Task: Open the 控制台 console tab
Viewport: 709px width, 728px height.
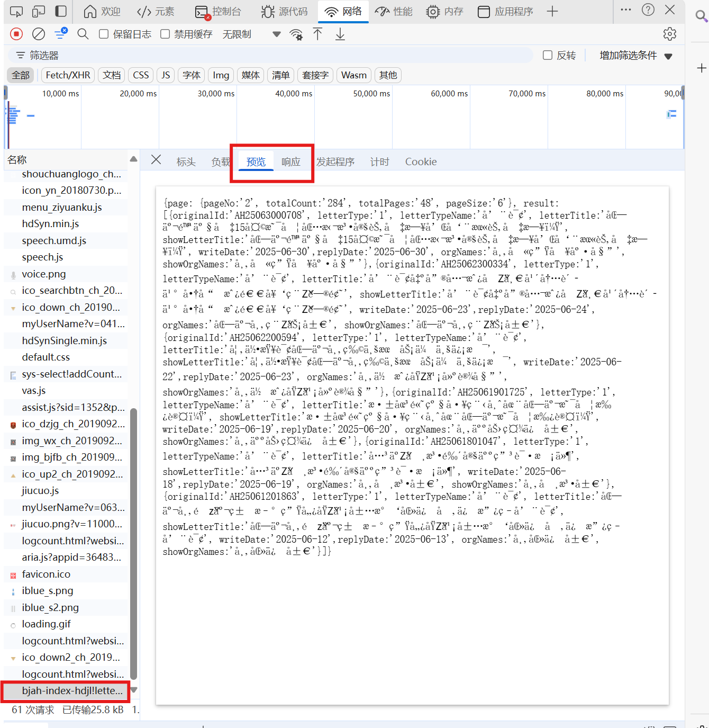Action: pyautogui.click(x=217, y=11)
